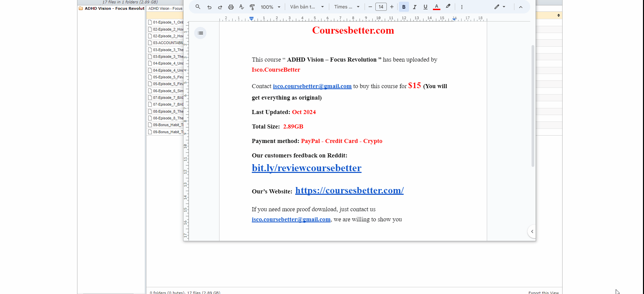Print the document with printer icon

[x=231, y=7]
